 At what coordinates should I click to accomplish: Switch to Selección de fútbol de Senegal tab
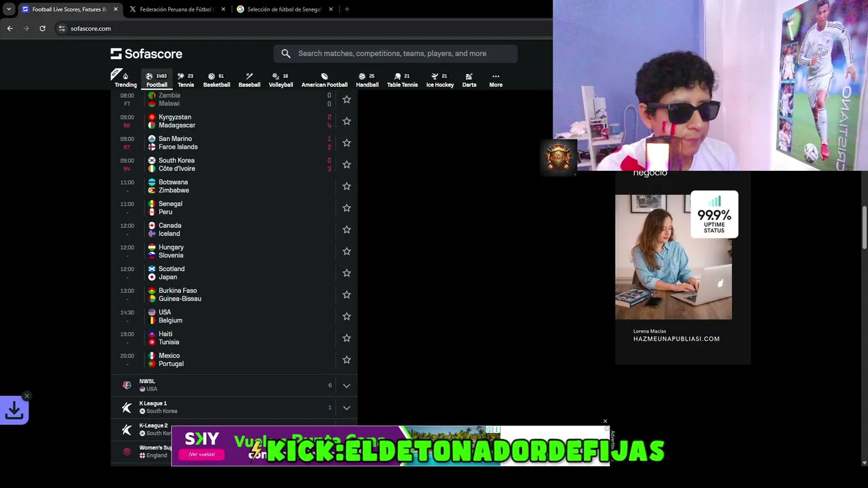pyautogui.click(x=283, y=9)
